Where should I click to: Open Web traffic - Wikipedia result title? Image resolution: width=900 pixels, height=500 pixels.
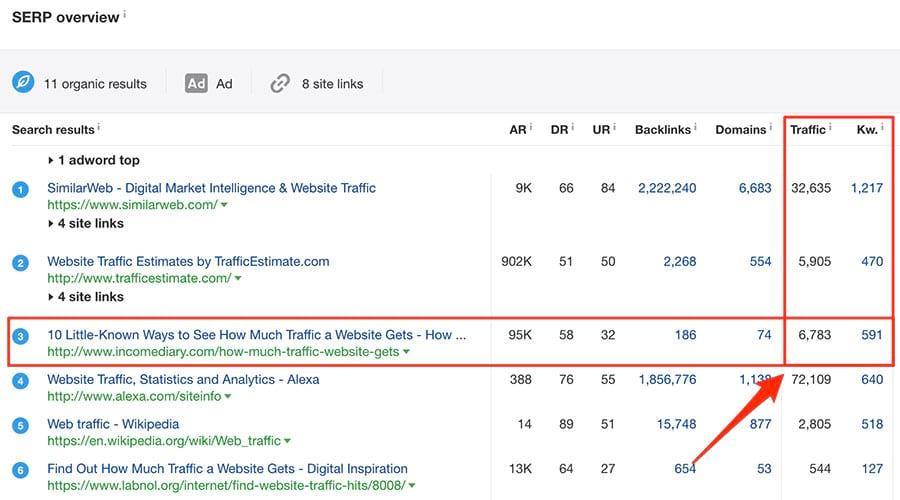click(x=113, y=424)
